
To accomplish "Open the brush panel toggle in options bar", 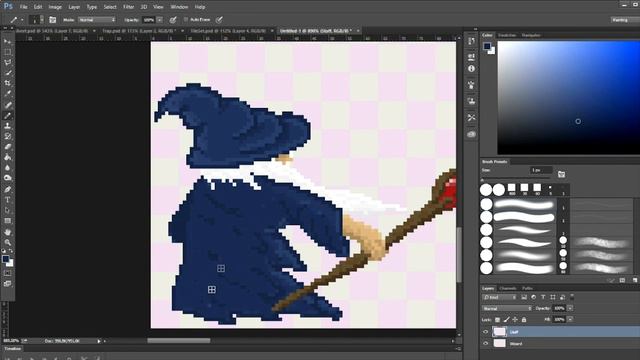I will pos(53,20).
